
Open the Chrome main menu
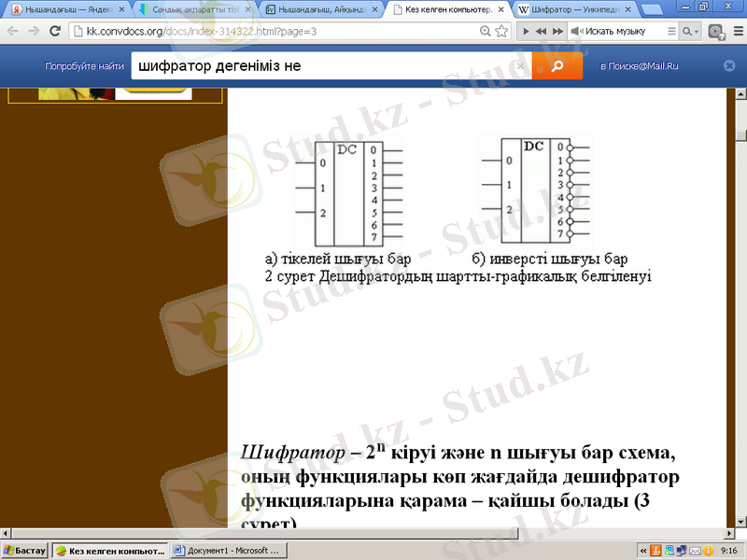tap(738, 32)
